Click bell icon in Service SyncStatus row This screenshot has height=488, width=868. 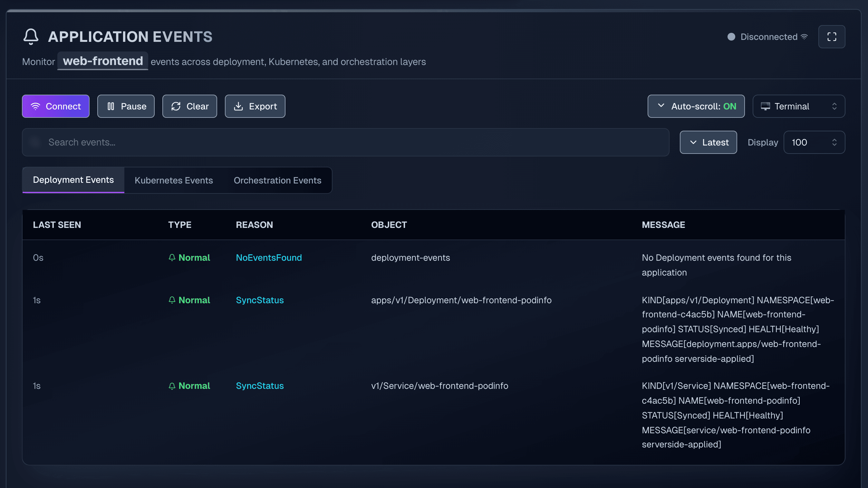point(172,386)
